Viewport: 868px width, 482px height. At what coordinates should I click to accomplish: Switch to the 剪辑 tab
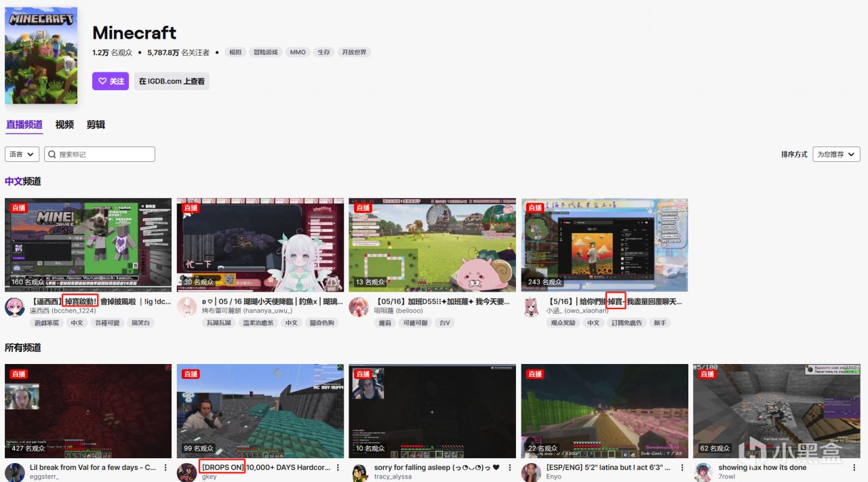click(96, 125)
